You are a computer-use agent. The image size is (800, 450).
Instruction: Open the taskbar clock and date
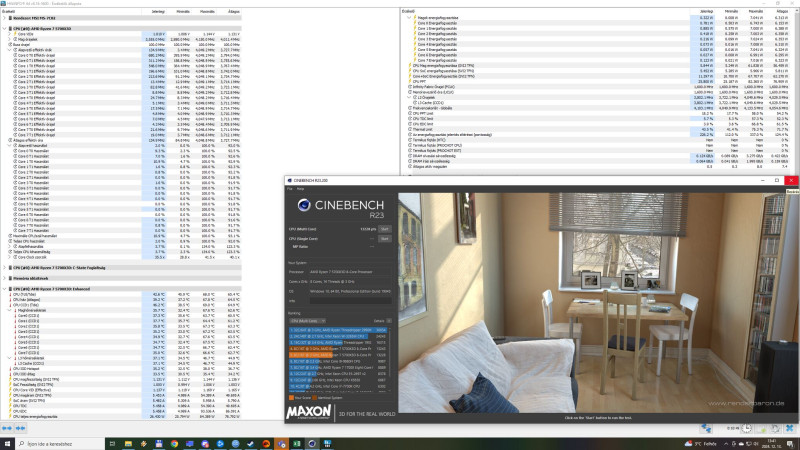point(771,444)
